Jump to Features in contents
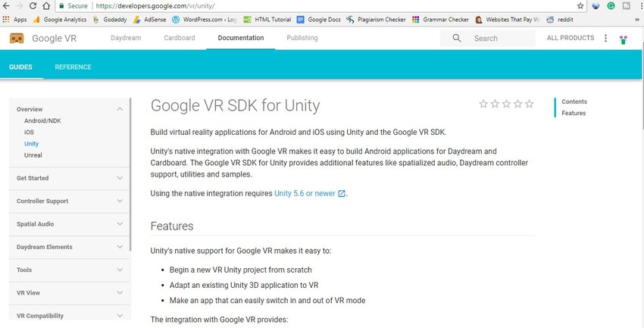The height and width of the screenshot is (328, 644). [574, 113]
